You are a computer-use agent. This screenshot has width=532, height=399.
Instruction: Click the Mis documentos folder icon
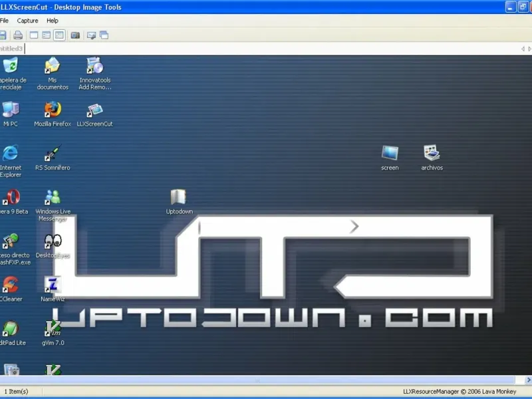53,65
